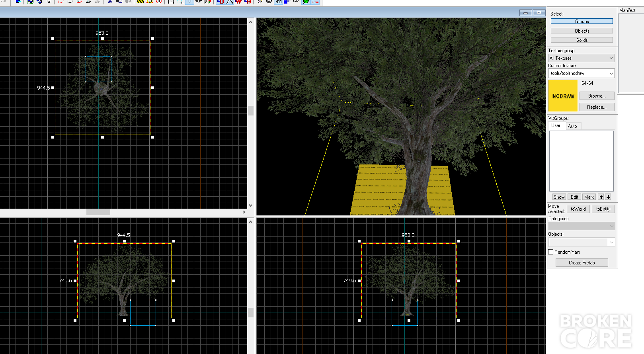
Task: Click the Show visgroup button
Action: coord(559,197)
